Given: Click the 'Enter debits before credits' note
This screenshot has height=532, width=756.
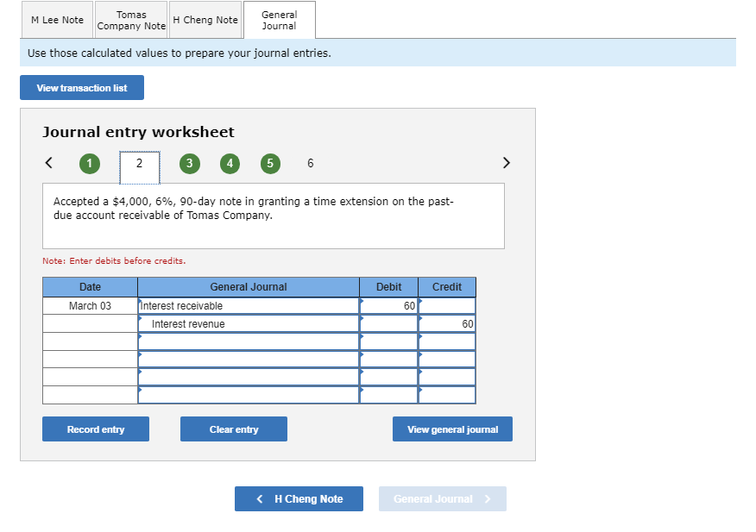Looking at the screenshot, I should [x=114, y=260].
